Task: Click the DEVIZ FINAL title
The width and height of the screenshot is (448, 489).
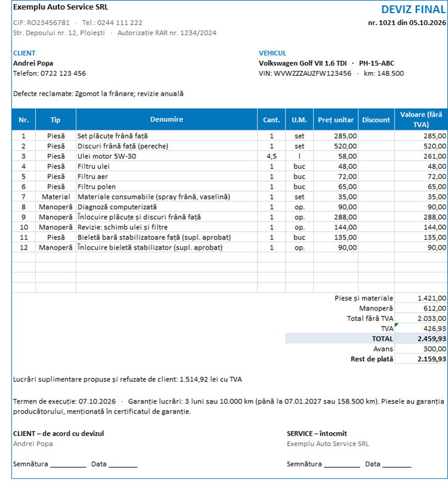Action: [413, 10]
